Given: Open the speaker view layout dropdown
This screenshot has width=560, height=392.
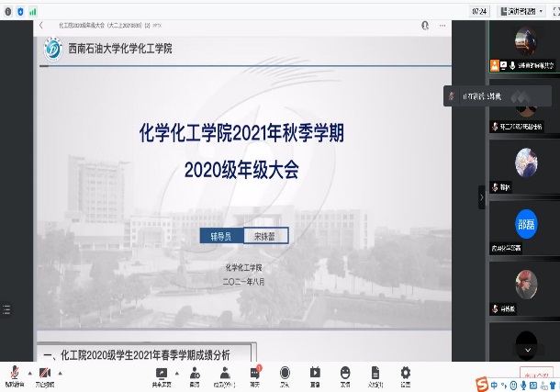Looking at the screenshot, I should [x=520, y=11].
